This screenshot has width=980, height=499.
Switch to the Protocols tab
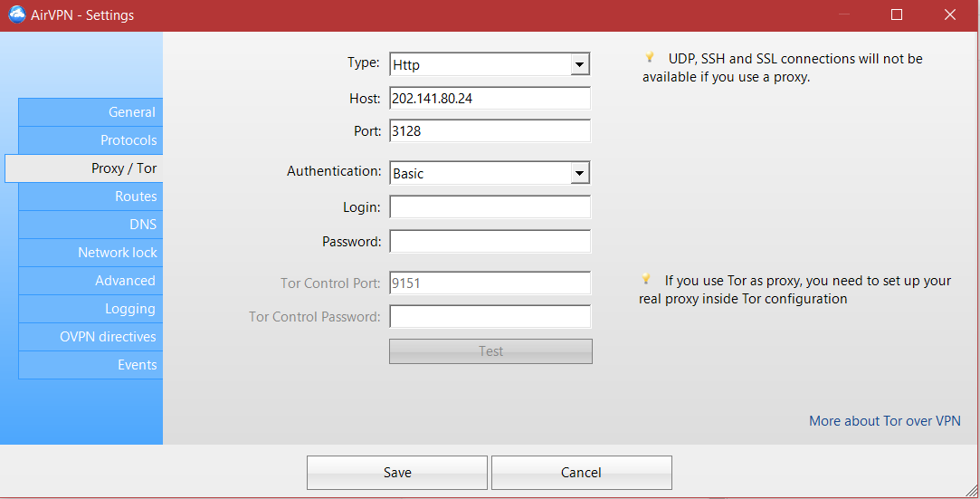click(90, 140)
